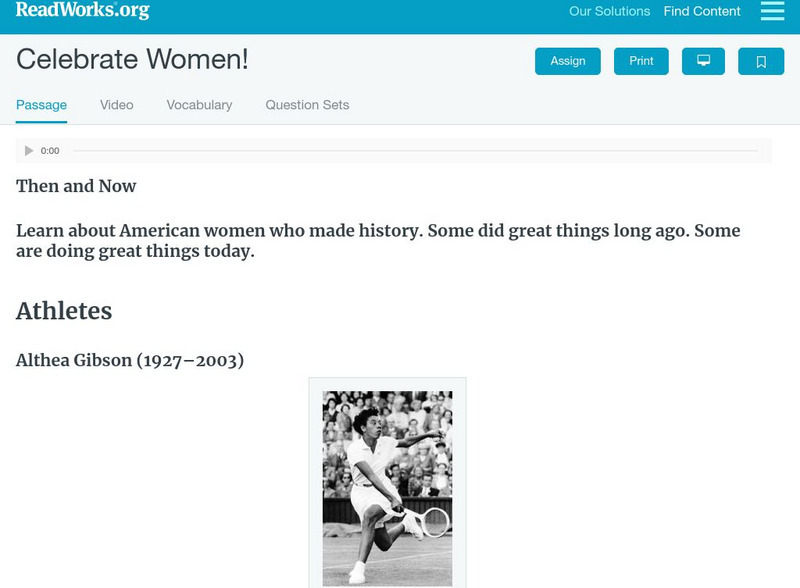
Task: Open the Our Solutions link
Action: (x=609, y=12)
